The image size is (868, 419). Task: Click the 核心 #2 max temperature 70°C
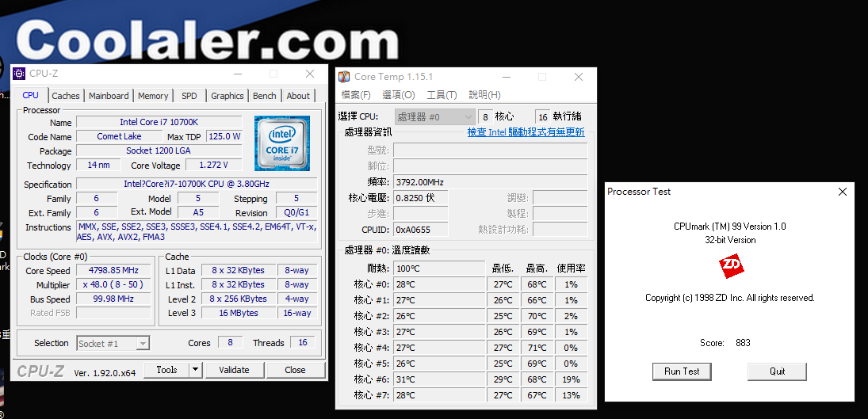coord(537,316)
